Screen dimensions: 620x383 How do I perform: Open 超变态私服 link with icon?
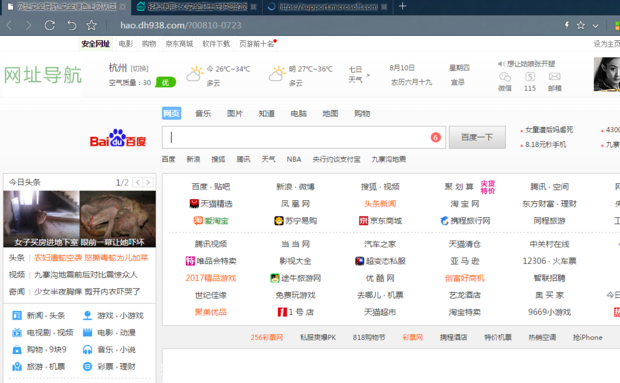380,261
